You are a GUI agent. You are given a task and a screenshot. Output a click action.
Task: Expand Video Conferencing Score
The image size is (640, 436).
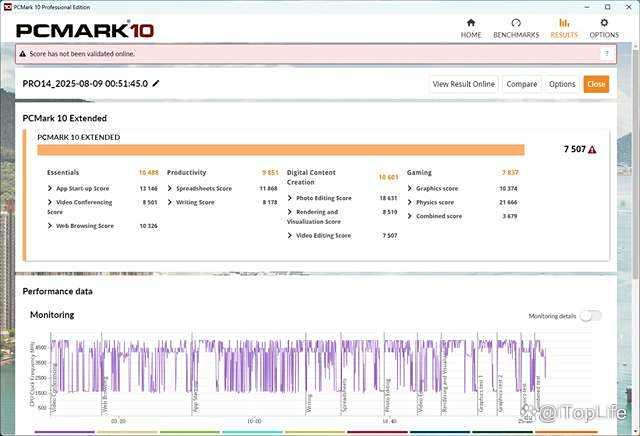point(49,202)
